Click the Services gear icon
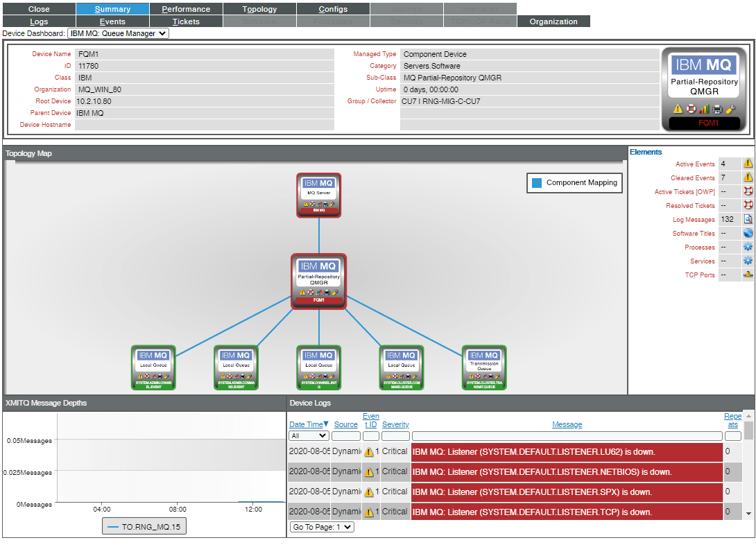Image resolution: width=756 pixels, height=547 pixels. click(747, 261)
